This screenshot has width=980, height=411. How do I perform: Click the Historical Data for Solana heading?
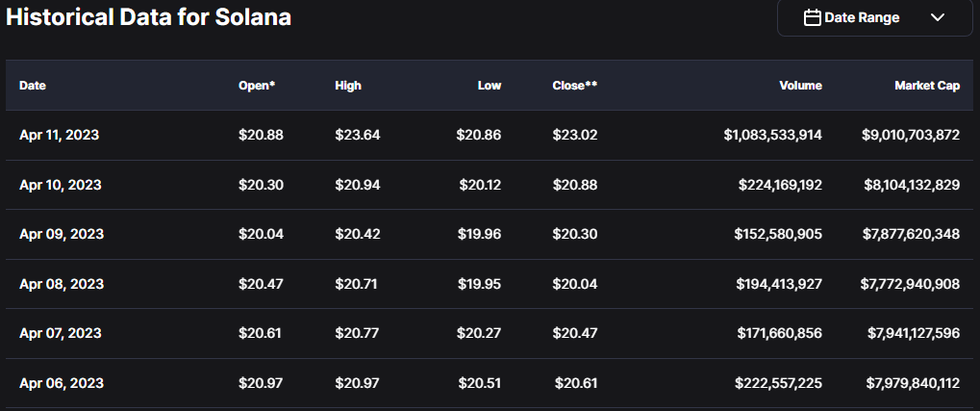(x=149, y=17)
